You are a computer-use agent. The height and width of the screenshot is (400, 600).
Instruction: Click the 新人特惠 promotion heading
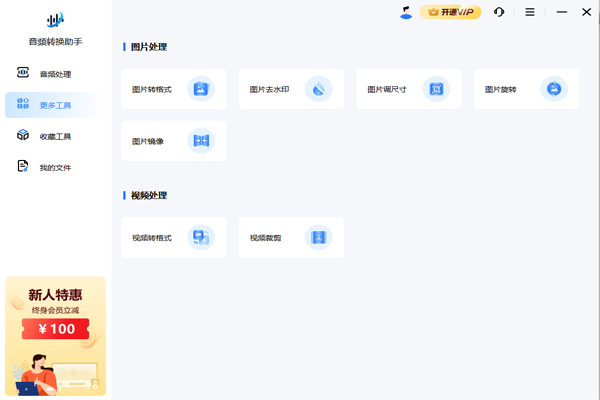click(55, 295)
